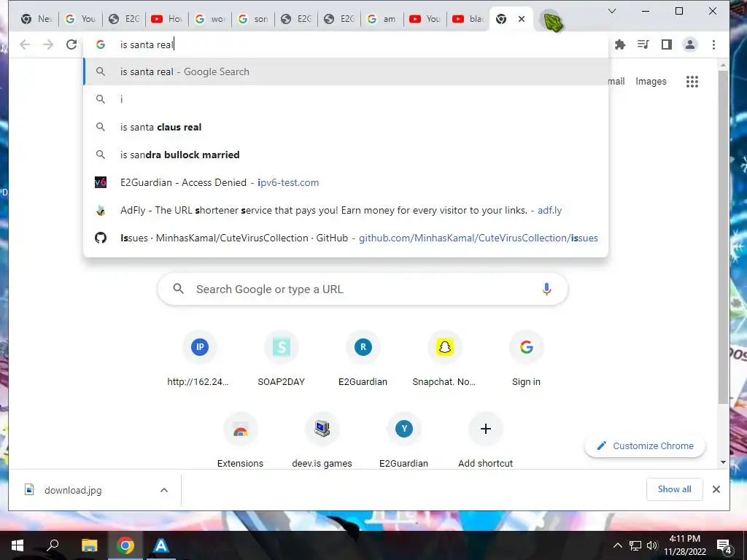The image size is (747, 560).
Task: Open the notification center icon
Action: (x=724, y=545)
